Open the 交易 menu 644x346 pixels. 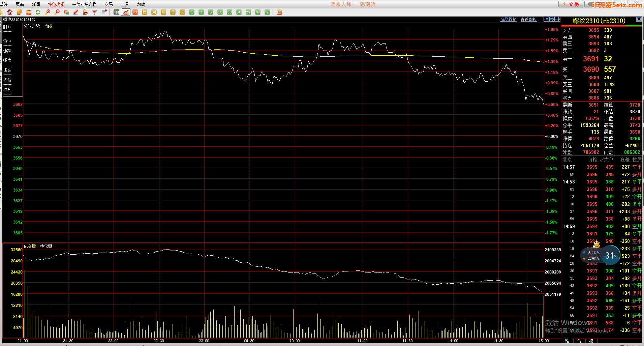click(109, 4)
